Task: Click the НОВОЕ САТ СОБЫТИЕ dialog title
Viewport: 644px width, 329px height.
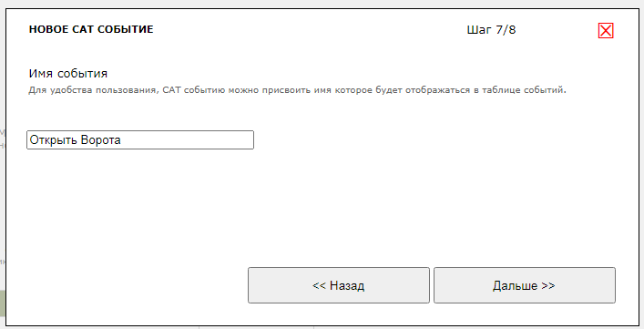Action: click(x=91, y=29)
